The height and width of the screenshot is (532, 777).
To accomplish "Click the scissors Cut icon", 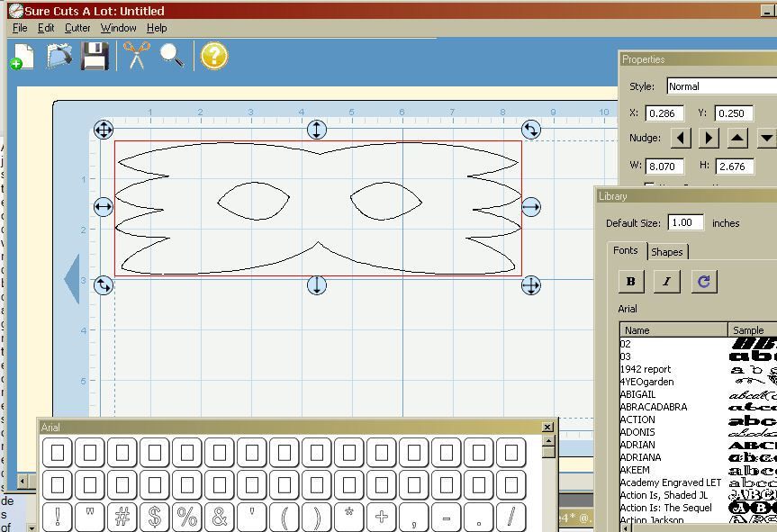I will [136, 55].
